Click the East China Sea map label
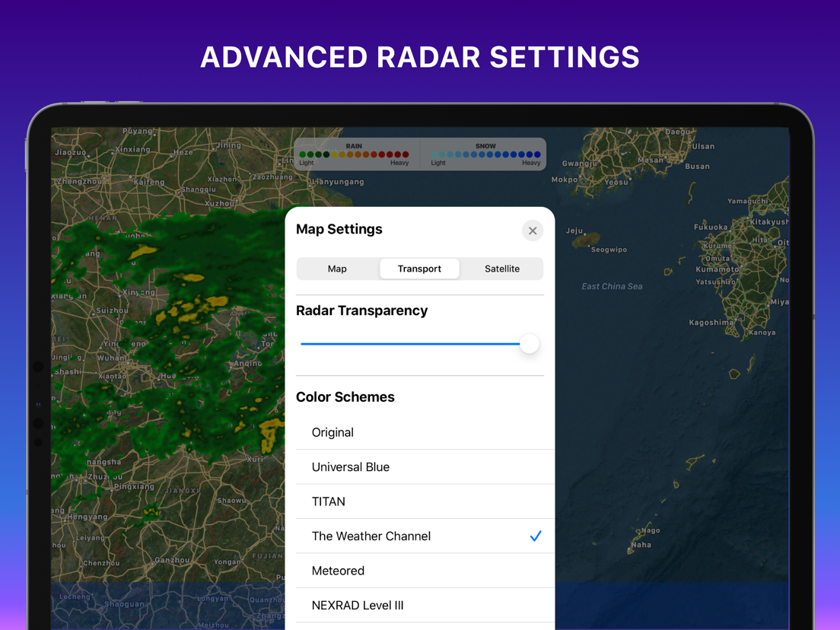The image size is (840, 630). click(612, 287)
